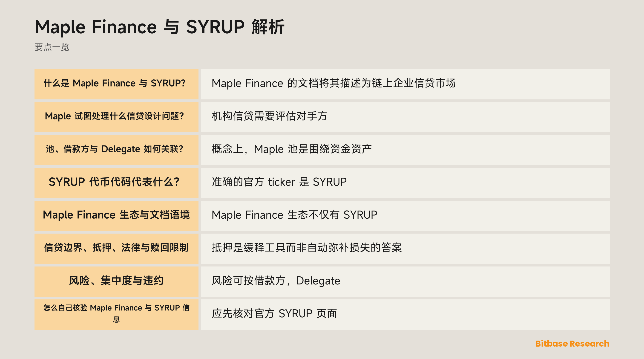Viewport: 644px width, 359px height.
Task: Select the cell 'SYRUP 代币代码代表什么?'
Action: pyautogui.click(x=116, y=183)
